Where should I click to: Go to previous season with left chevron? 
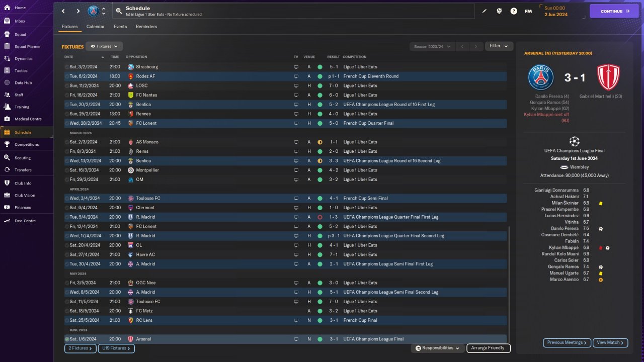462,46
